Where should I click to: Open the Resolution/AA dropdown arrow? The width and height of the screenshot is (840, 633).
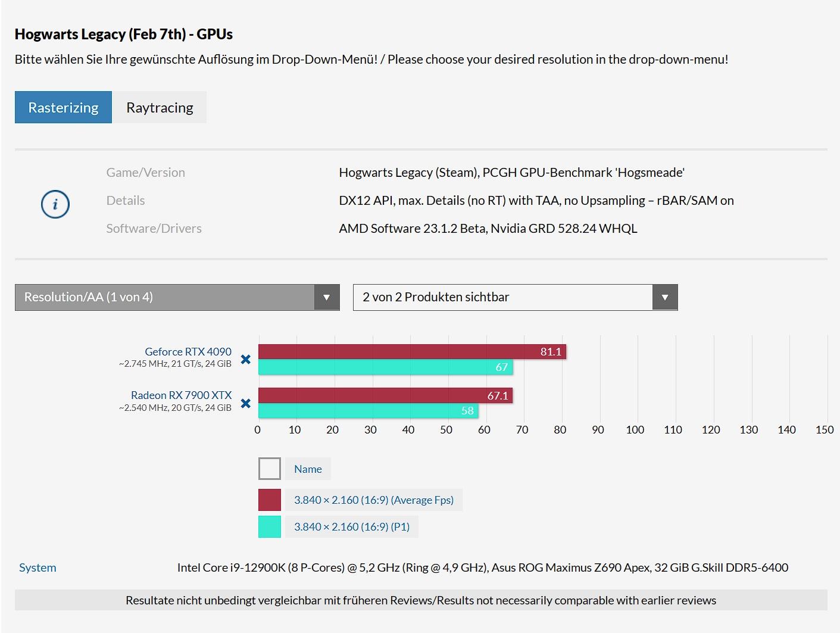click(326, 297)
